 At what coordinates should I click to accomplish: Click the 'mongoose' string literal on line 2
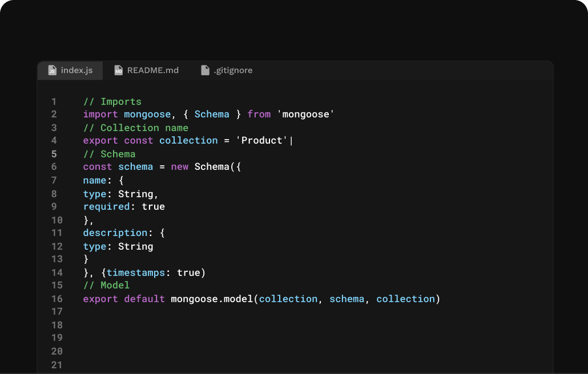(305, 114)
